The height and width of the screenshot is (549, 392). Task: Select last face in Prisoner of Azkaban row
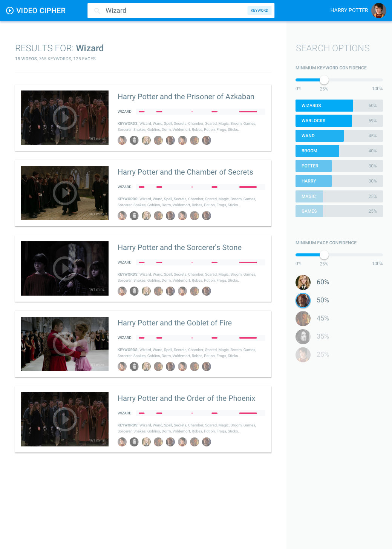pos(207,140)
